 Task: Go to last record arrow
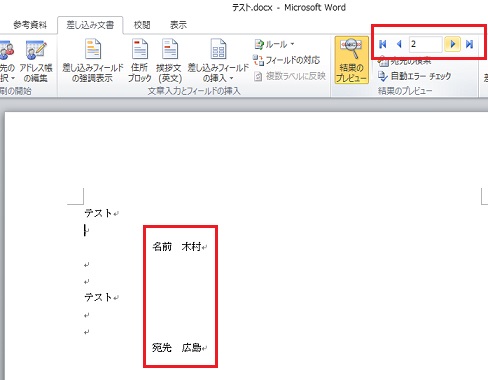470,44
